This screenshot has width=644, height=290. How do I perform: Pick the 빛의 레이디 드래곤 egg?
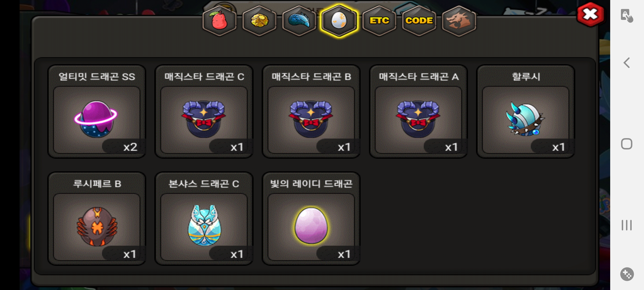[x=311, y=219]
